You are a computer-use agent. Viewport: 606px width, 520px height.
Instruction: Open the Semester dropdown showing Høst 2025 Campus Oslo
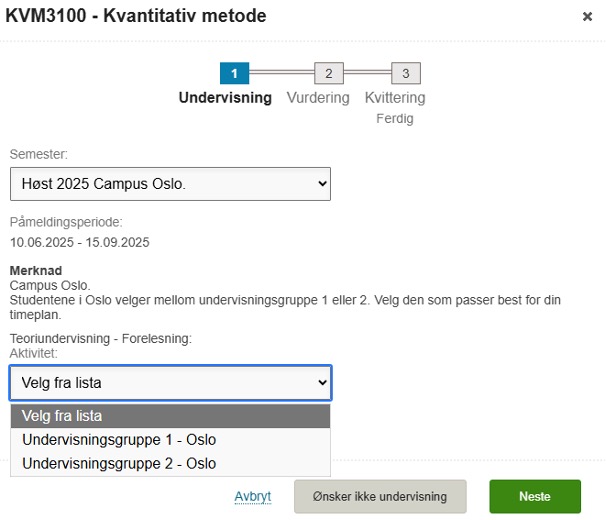170,184
